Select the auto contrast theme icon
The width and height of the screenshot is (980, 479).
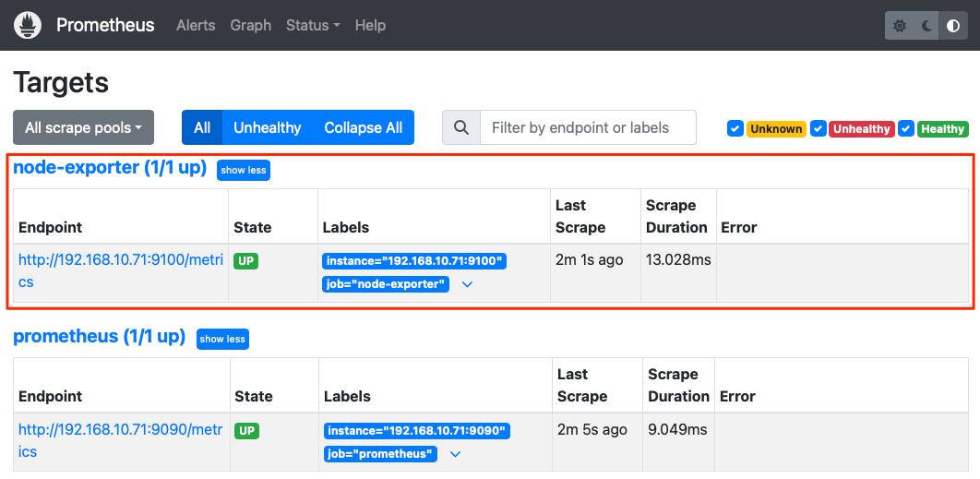point(953,26)
